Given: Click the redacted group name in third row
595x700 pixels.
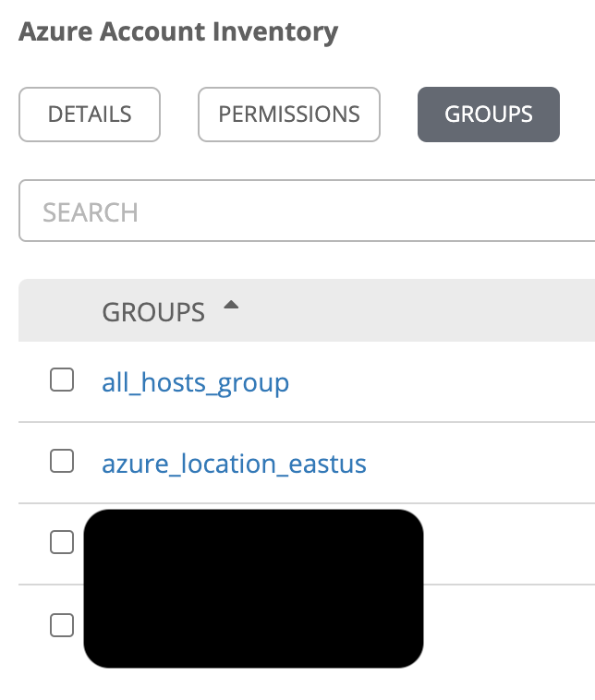Looking at the screenshot, I should [x=253, y=547].
